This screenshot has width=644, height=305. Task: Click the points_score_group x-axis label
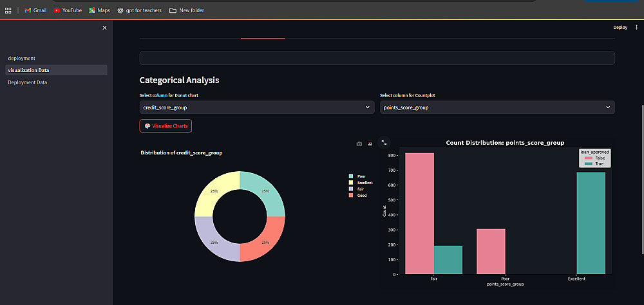tap(505, 284)
